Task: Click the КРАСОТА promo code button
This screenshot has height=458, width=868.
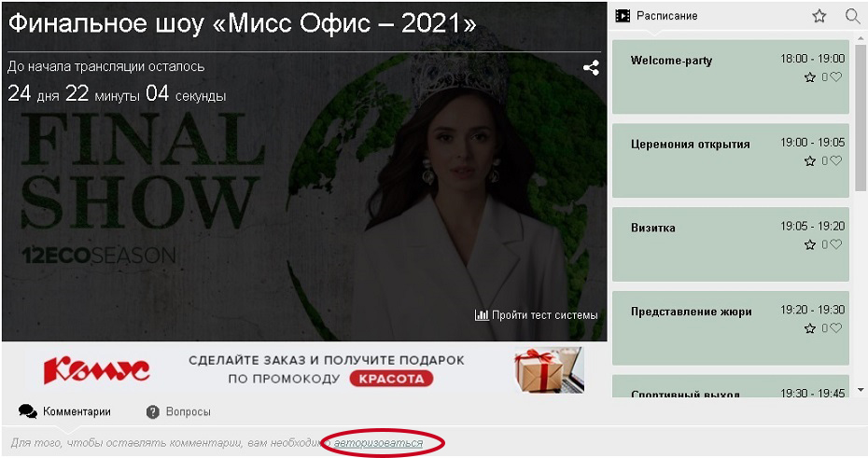Action: click(391, 379)
